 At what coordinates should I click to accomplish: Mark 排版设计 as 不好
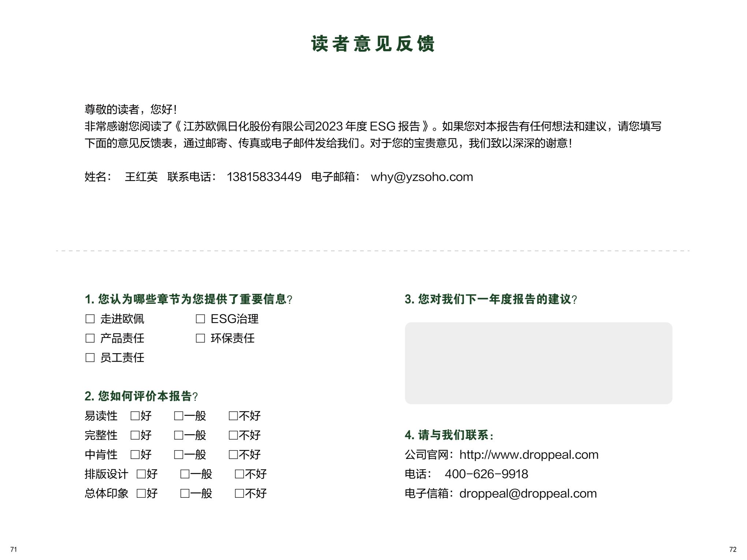point(239,474)
